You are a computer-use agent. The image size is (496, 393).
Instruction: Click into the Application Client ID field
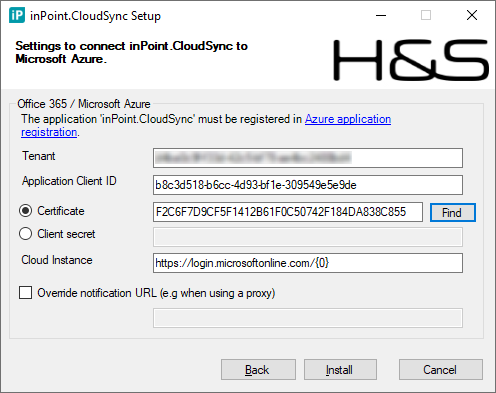tap(308, 185)
